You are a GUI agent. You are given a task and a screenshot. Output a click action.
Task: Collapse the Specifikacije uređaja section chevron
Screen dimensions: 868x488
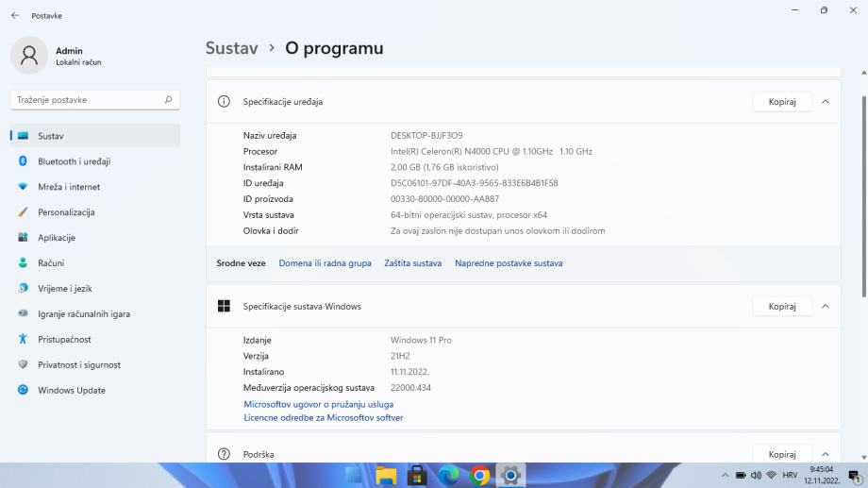[826, 101]
